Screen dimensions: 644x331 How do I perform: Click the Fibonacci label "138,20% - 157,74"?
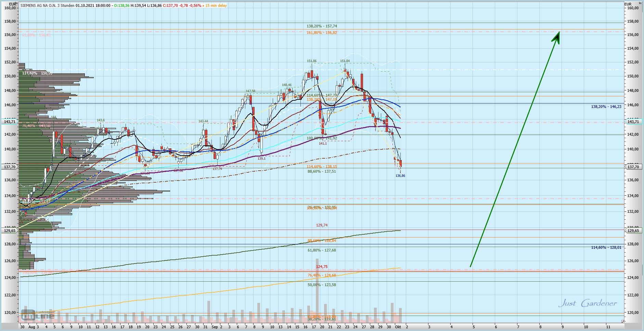click(322, 26)
